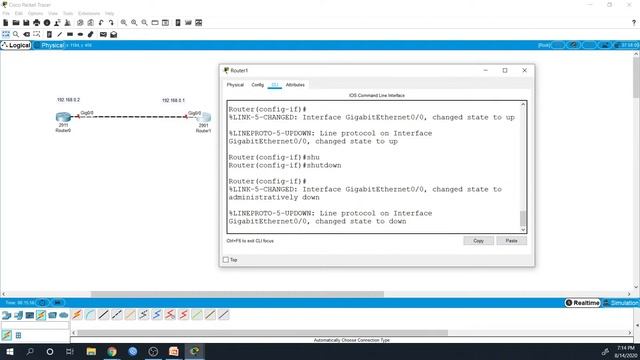Switch to Simulation mode
This screenshot has width=640, height=360.
(621, 303)
